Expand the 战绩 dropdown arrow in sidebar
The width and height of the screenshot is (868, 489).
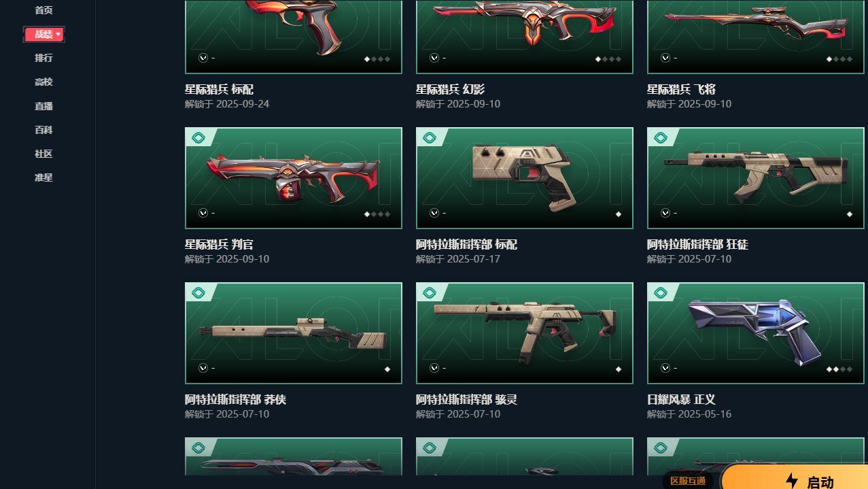[x=58, y=34]
